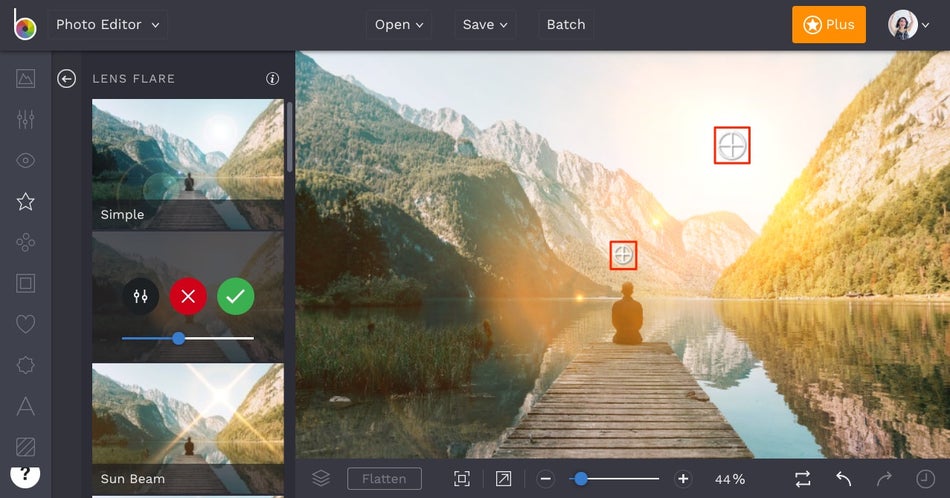Click the Batch button
This screenshot has width=950, height=498.
[566, 25]
